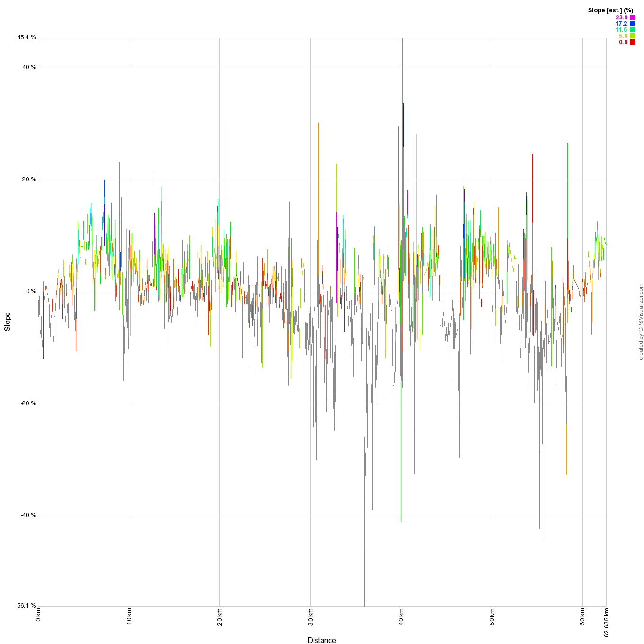Screen dimensions: 644x644
Task: Click the 45.4 % maximum y-axis label
Action: point(26,37)
